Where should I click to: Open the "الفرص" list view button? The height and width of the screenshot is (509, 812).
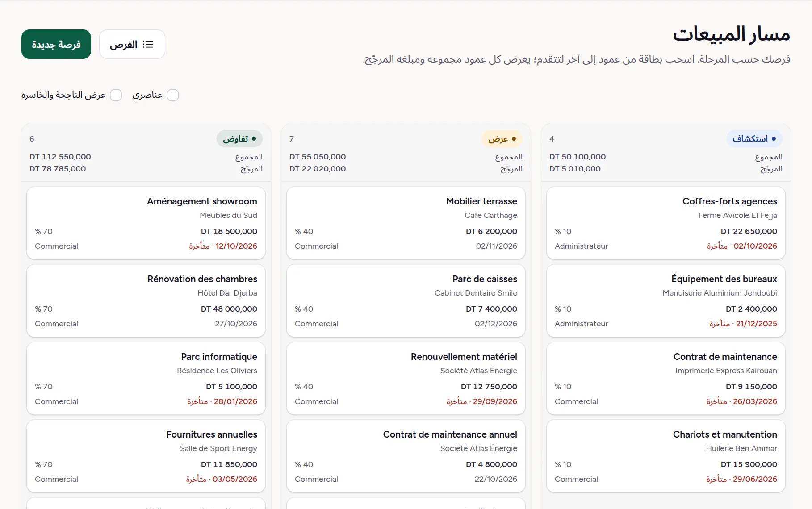[132, 44]
